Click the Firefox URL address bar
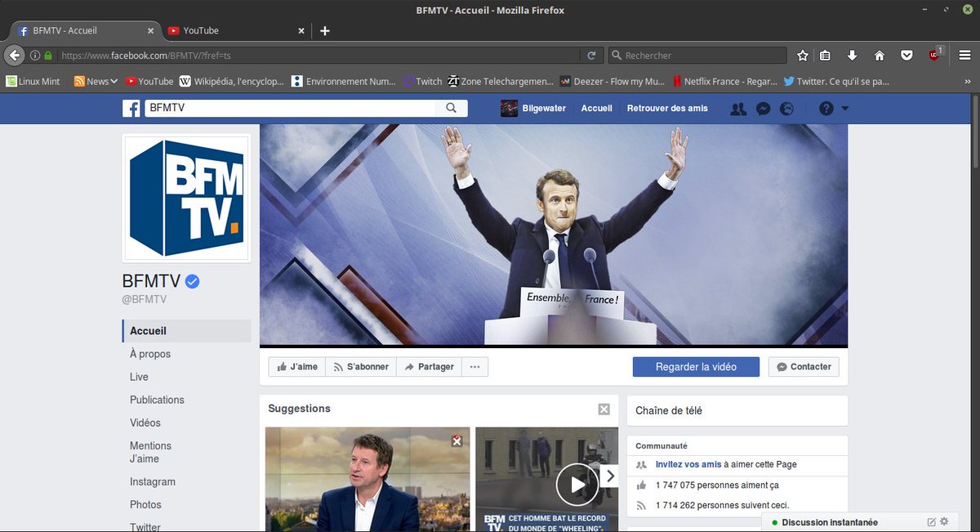The image size is (980, 532). (318, 56)
